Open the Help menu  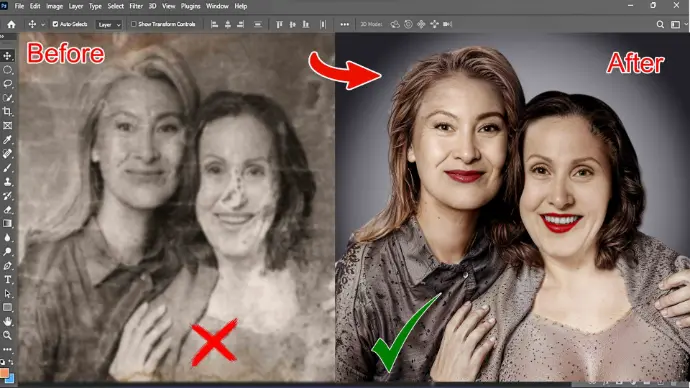point(241,6)
